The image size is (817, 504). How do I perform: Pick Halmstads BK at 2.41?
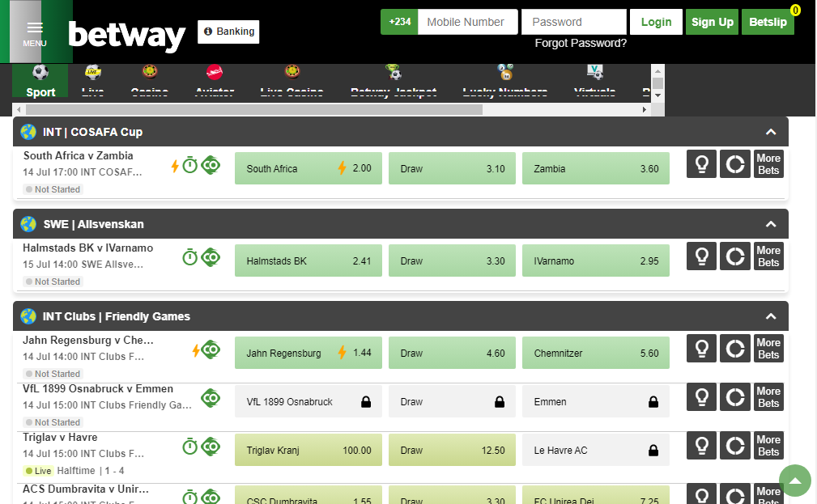click(309, 260)
